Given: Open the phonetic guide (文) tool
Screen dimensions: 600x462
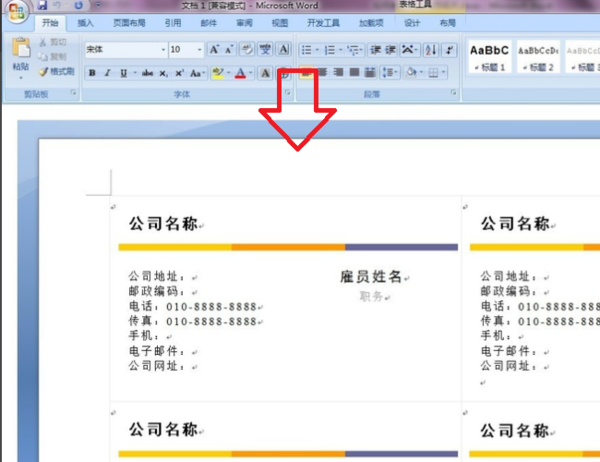Looking at the screenshot, I should pyautogui.click(x=265, y=49).
